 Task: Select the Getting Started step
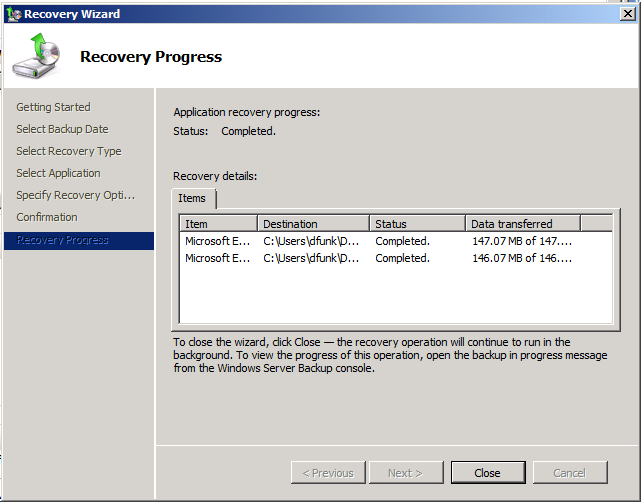pos(53,107)
